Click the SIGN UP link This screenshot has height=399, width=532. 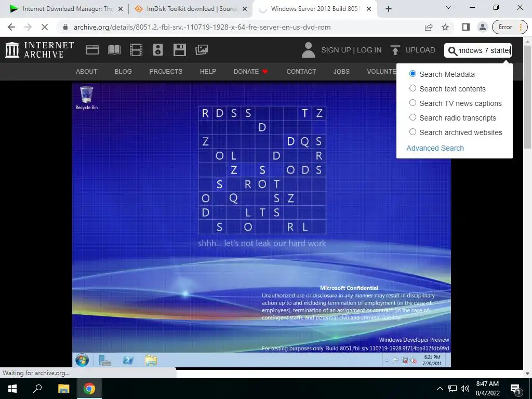coord(336,50)
